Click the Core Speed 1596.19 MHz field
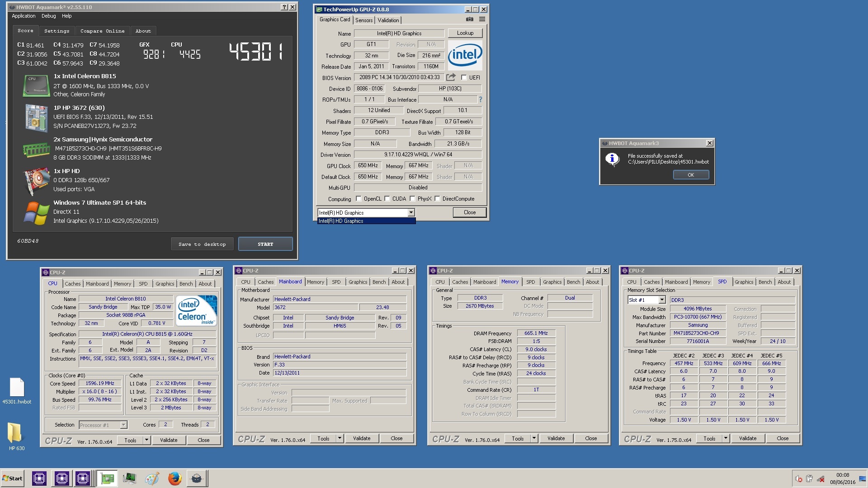 [100, 383]
